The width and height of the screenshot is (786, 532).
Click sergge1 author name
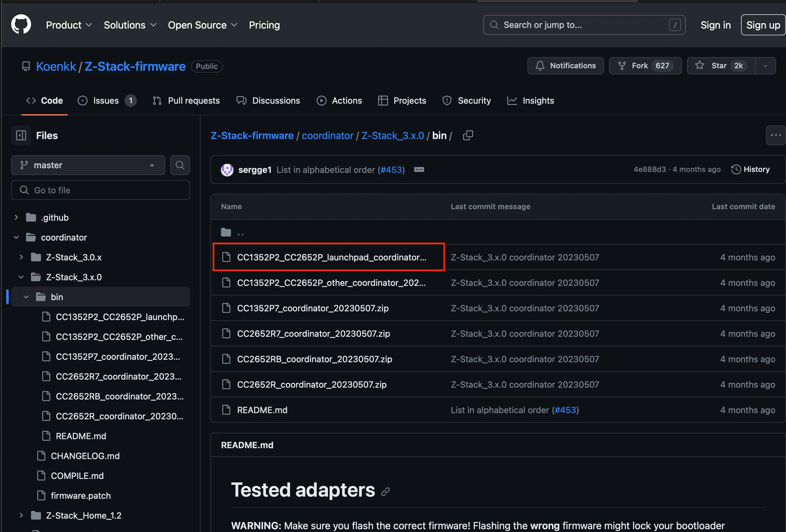tap(255, 170)
